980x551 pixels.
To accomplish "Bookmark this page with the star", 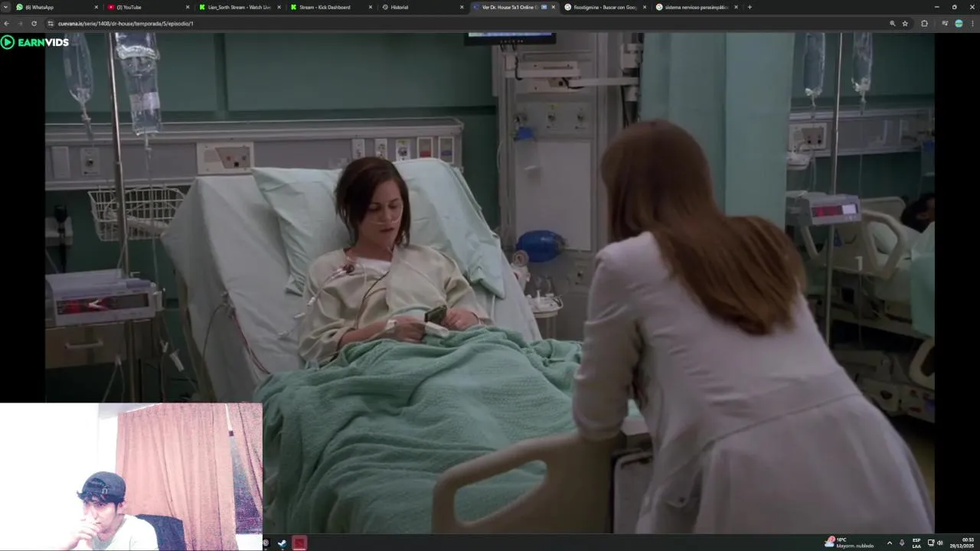I will tap(905, 23).
